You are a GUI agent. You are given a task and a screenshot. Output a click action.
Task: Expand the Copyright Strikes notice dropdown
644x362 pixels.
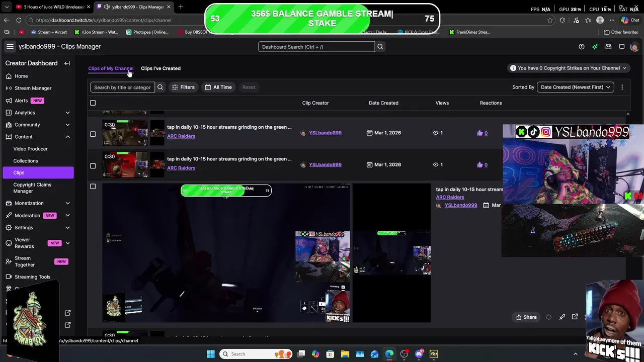coord(568,68)
